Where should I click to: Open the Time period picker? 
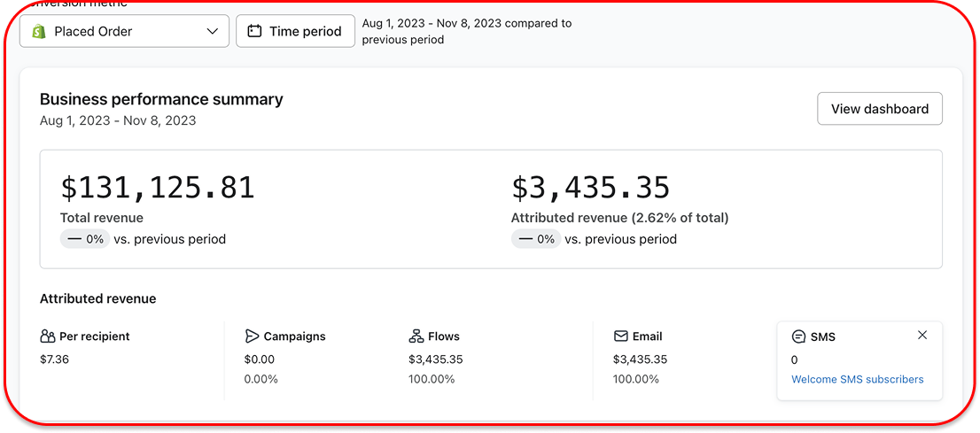[295, 31]
